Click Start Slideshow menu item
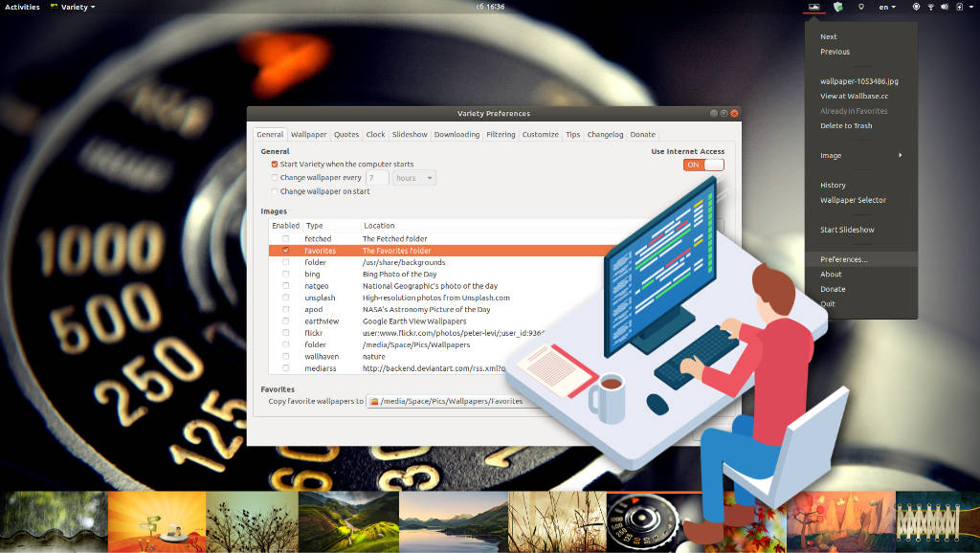The image size is (980, 553). click(847, 230)
